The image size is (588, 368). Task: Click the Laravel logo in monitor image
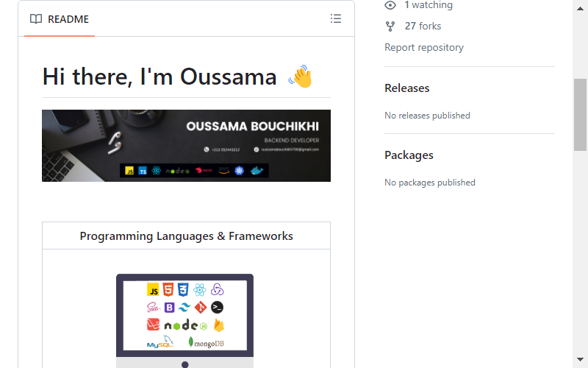pos(153,325)
